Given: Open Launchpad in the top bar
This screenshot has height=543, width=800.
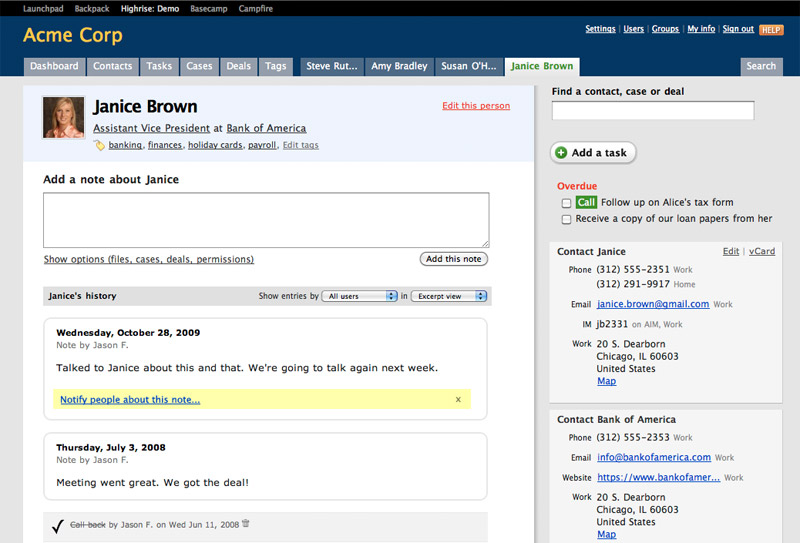Looking at the screenshot, I should pyautogui.click(x=43, y=9).
